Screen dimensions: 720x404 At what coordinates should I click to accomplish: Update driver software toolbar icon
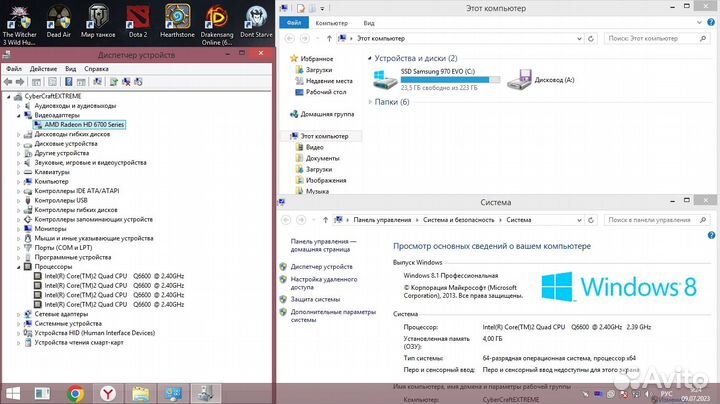(113, 82)
